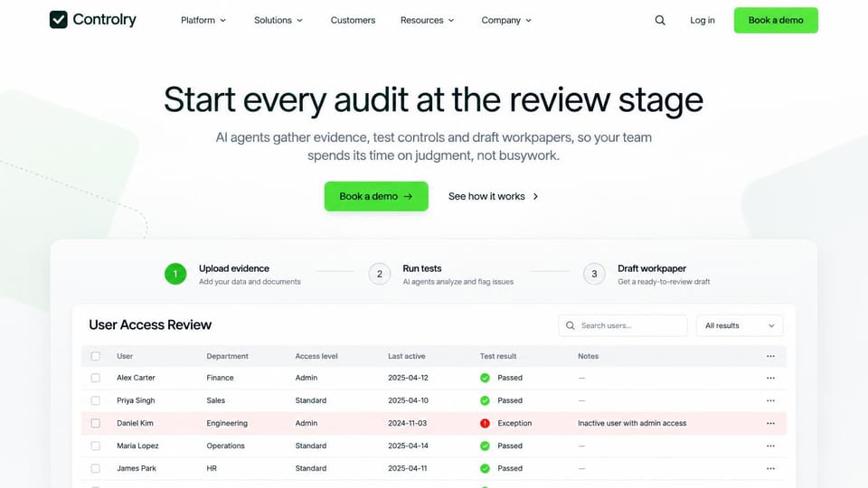Expand the Company navigation menu
Viewport: 868px width, 488px height.
pyautogui.click(x=506, y=20)
